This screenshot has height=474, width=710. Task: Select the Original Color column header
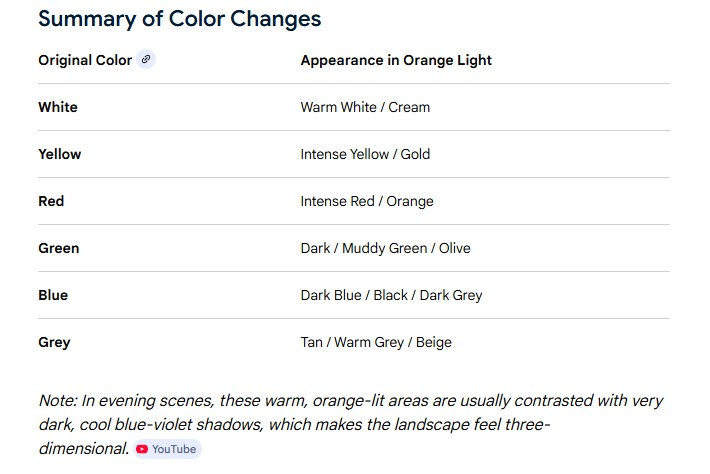(85, 60)
